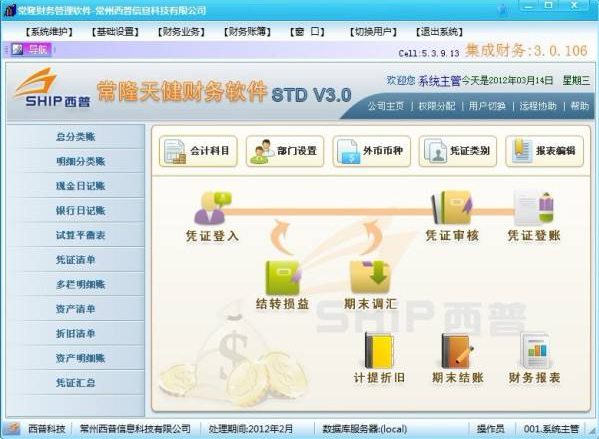Image resolution: width=599 pixels, height=439 pixels.
Task: Open the 财务账簿 menu
Action: coord(247,32)
